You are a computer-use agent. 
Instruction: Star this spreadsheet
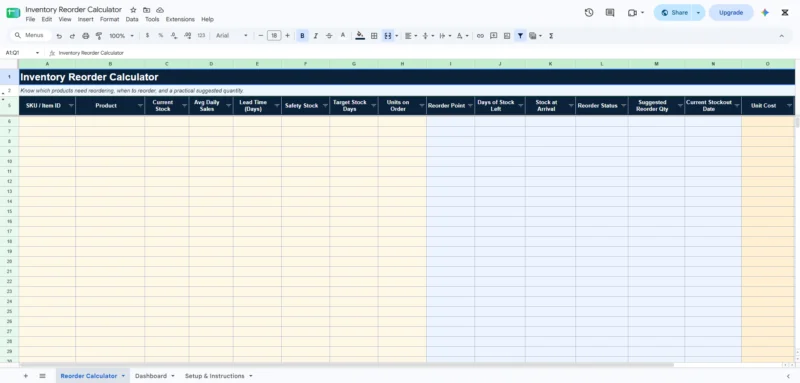(133, 10)
